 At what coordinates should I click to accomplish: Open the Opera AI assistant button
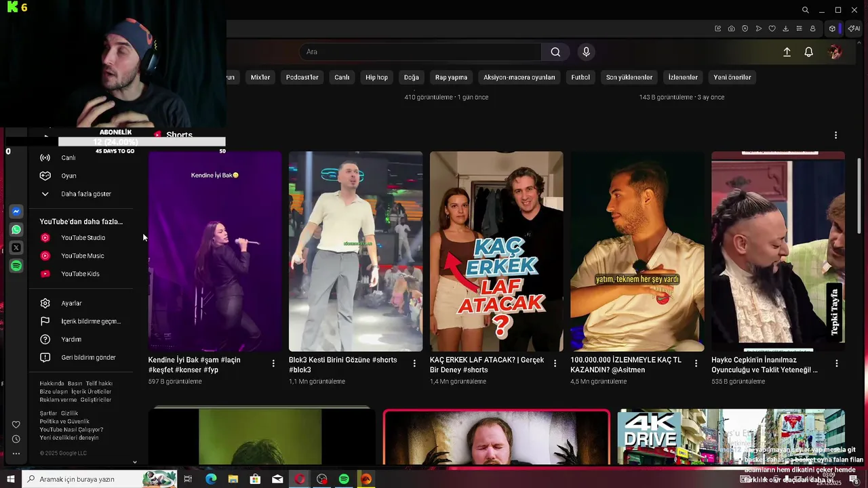[854, 28]
